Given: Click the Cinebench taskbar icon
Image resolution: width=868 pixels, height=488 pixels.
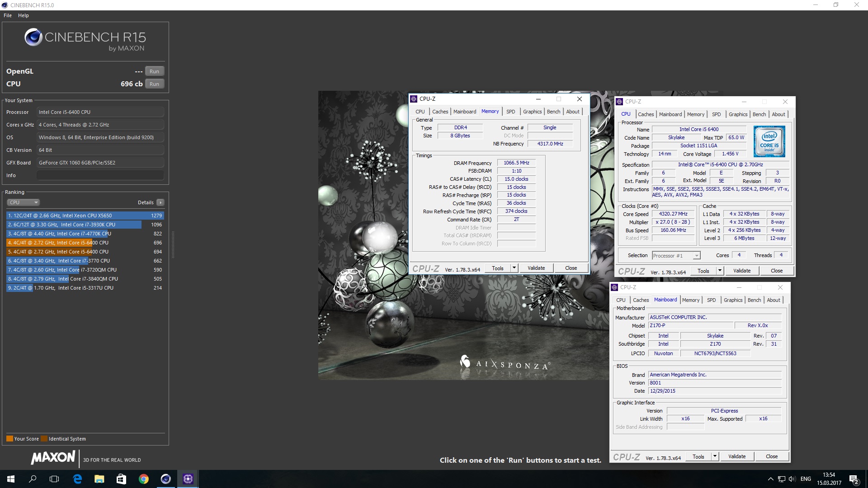Looking at the screenshot, I should 165,479.
